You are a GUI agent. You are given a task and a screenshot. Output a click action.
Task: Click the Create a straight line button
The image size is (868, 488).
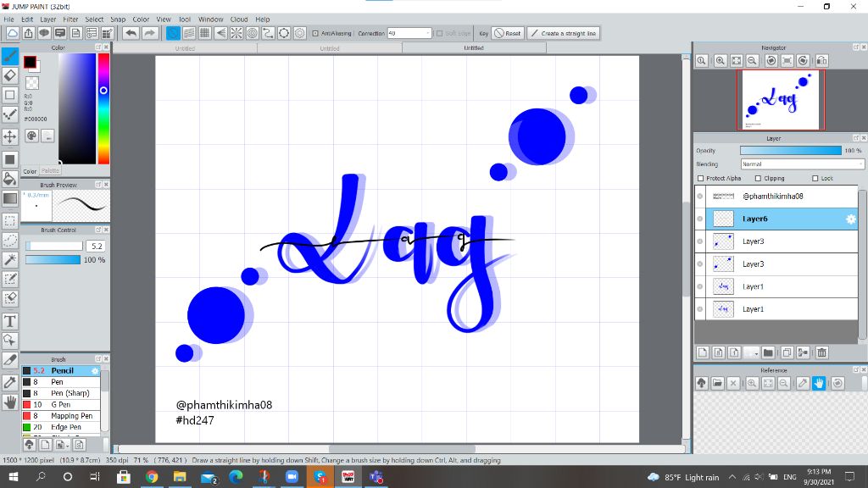coord(563,33)
